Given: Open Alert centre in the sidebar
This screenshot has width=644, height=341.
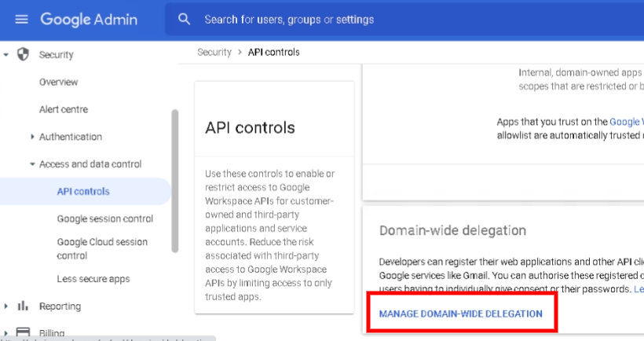Looking at the screenshot, I should coord(64,109).
